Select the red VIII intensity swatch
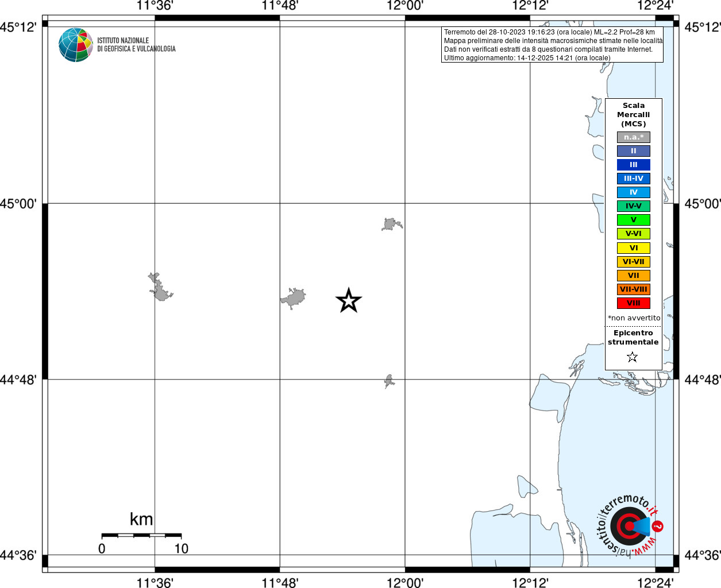 [634, 303]
